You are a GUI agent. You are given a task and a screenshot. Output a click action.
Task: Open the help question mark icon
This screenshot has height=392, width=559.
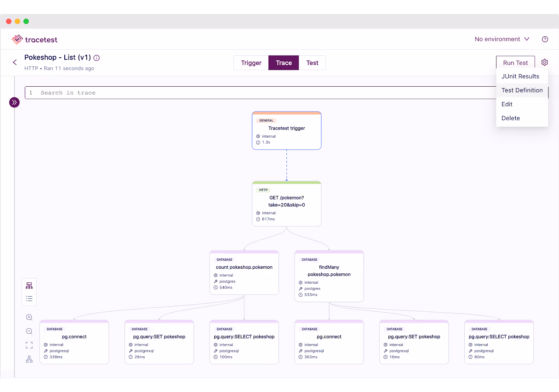coord(545,39)
